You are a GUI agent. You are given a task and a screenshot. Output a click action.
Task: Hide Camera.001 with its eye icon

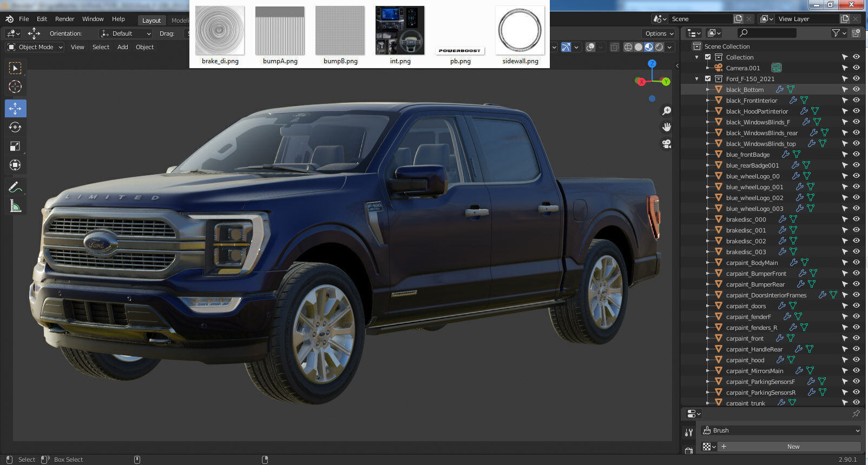tap(857, 68)
